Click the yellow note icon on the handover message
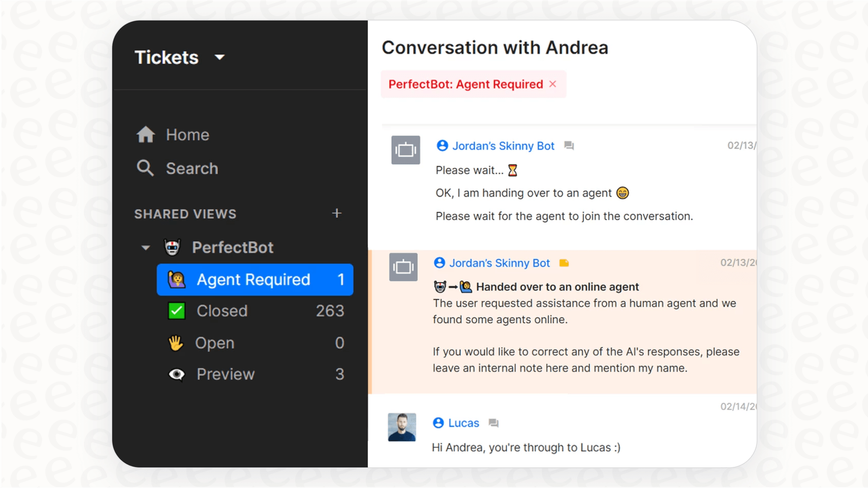Screen dimensions: 868x488 tap(564, 263)
